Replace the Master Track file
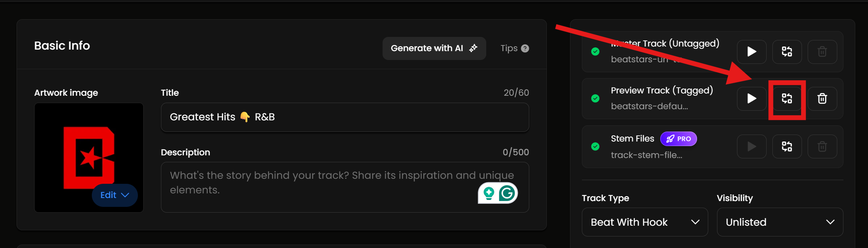Viewport: 868px width, 248px height. pos(787,52)
